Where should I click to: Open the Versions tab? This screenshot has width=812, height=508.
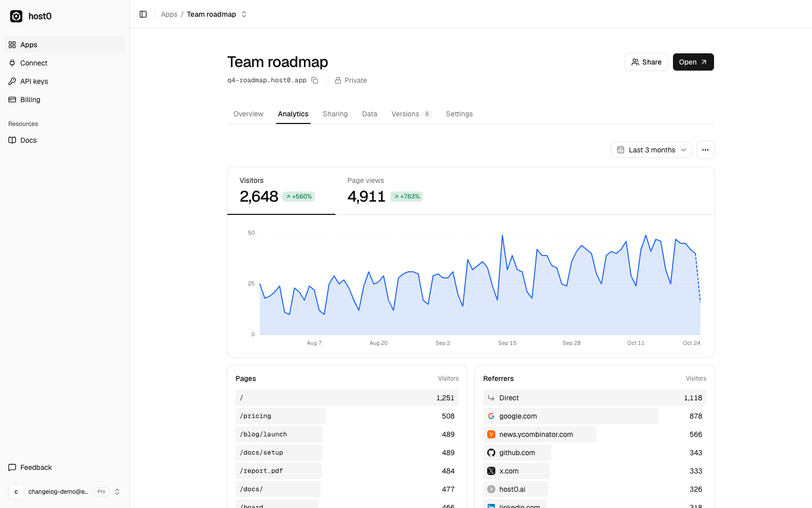411,114
